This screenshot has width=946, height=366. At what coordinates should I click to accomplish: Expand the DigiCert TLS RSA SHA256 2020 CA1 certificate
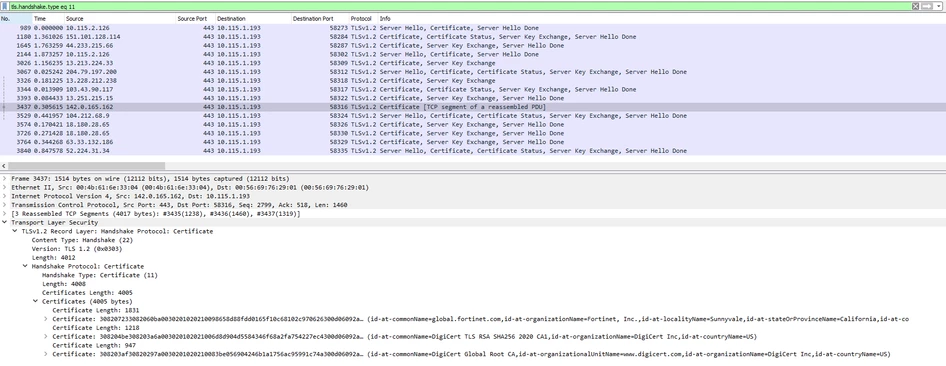click(46, 336)
